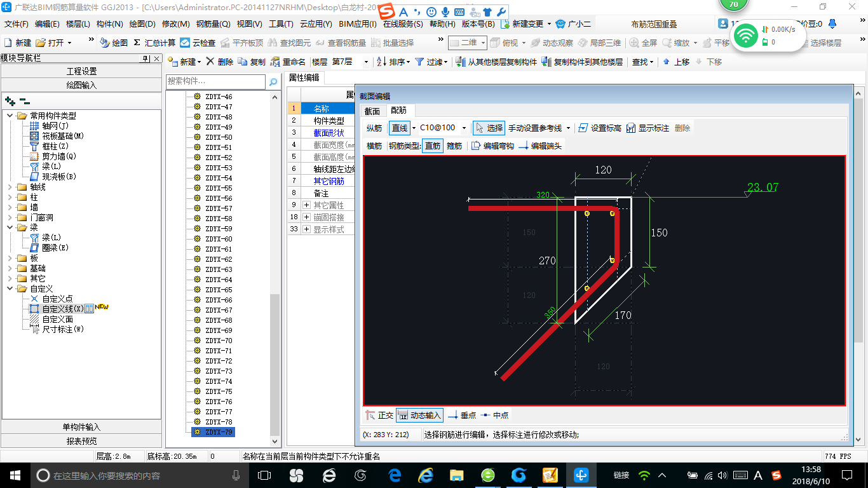868x488 pixels.
Task: Select ZDYX-78 in the component list
Action: (219, 422)
